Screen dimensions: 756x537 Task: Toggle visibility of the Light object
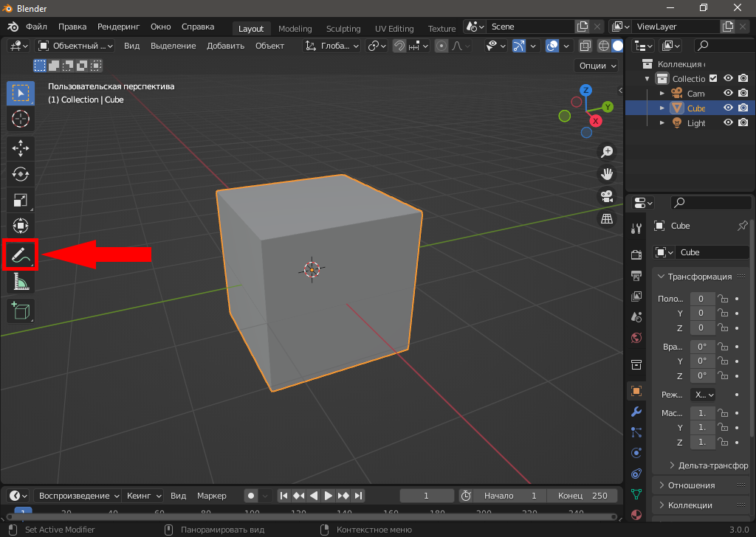[728, 123]
